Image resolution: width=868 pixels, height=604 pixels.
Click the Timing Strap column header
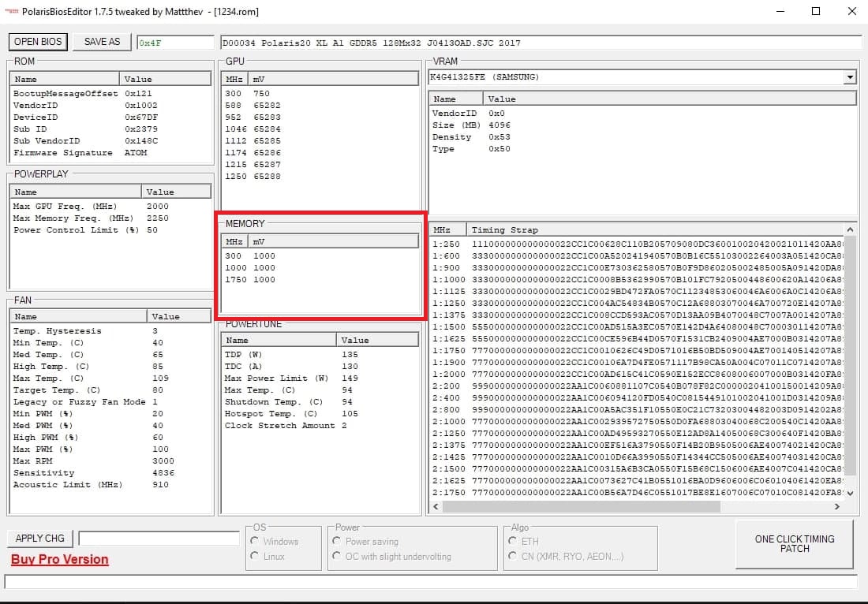coord(656,229)
